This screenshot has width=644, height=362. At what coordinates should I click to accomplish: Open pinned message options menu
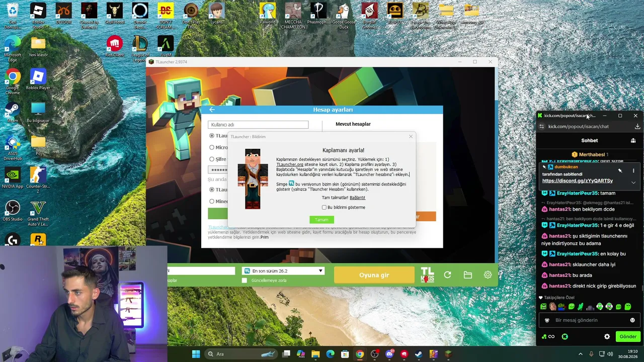pos(633,171)
